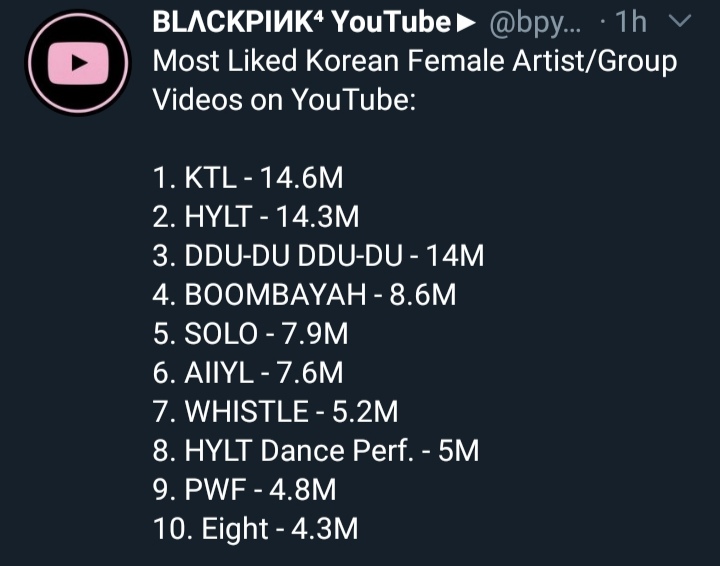Click the WHISTLE - 5.2M entry
Viewport: 720px width, 566px height.
click(276, 412)
